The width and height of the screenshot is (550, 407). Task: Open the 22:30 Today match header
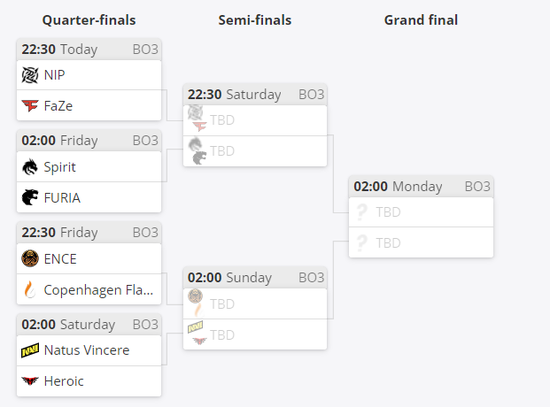pyautogui.click(x=89, y=49)
